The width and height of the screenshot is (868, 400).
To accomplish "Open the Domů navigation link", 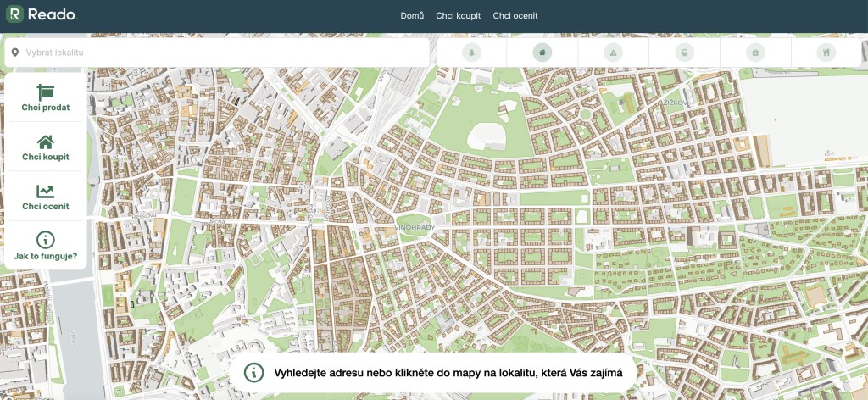I will pyautogui.click(x=413, y=16).
